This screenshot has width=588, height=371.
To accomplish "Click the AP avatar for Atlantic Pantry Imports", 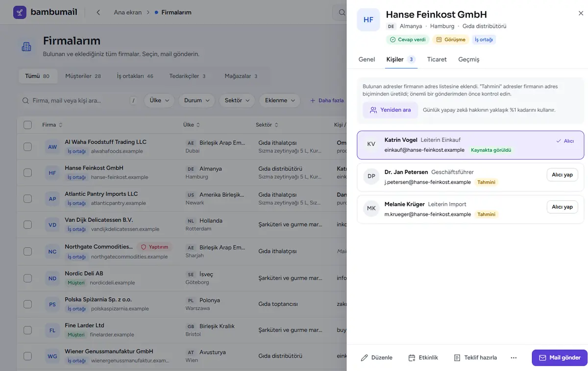I will 52,199.
